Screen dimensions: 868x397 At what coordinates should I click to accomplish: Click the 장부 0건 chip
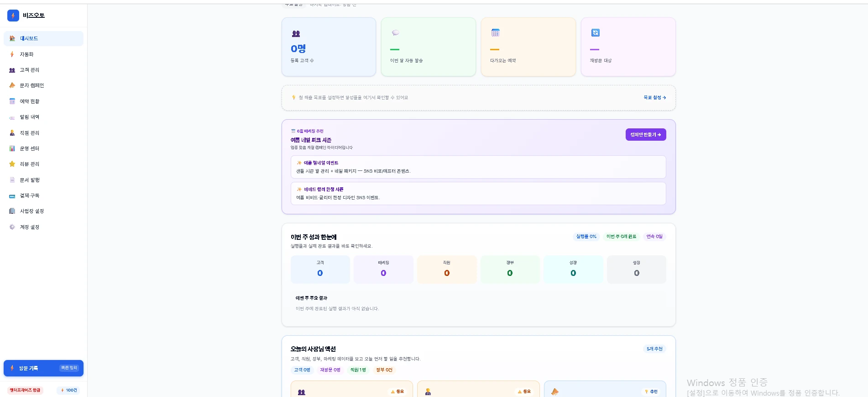384,370
